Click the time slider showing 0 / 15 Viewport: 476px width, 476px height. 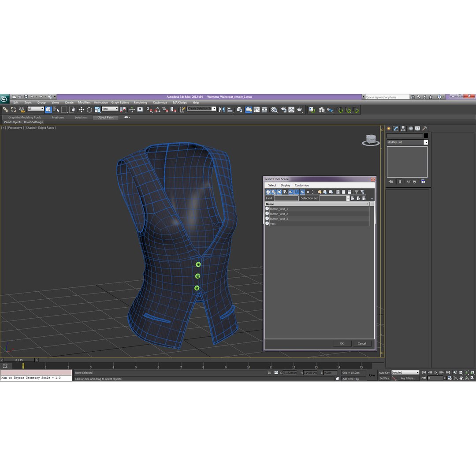click(x=19, y=360)
